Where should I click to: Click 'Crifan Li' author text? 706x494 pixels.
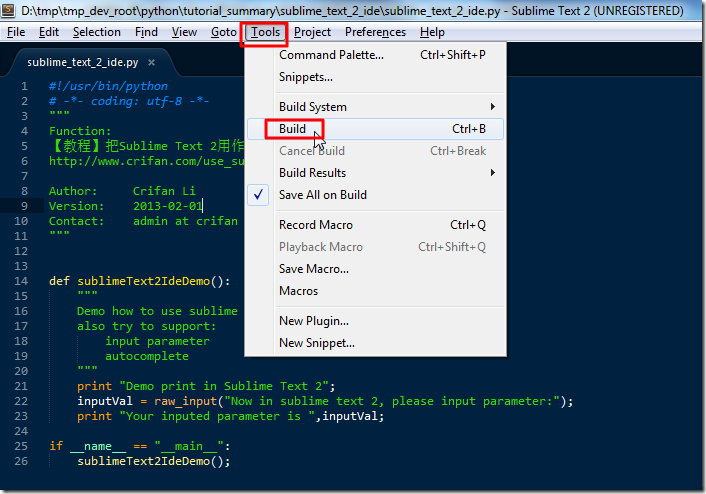pos(164,191)
